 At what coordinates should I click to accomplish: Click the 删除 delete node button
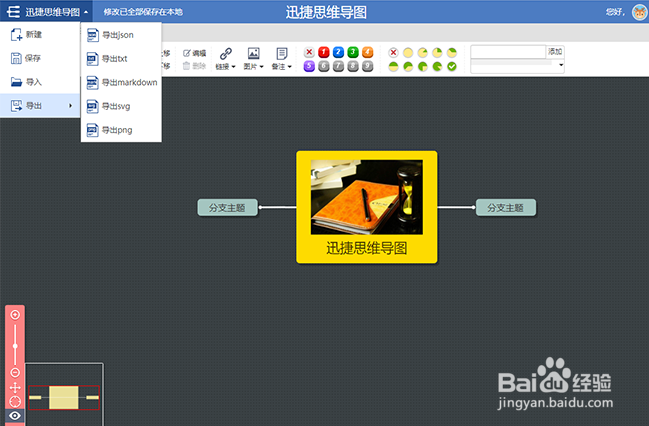pos(195,66)
